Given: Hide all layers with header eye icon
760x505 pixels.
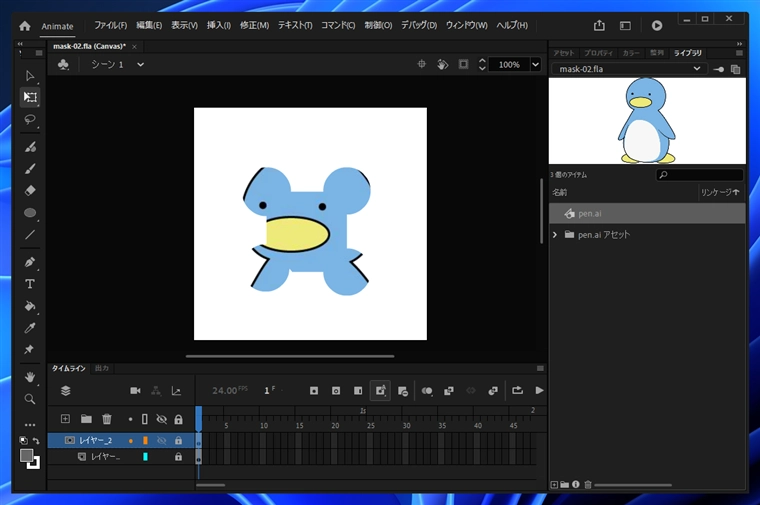Looking at the screenshot, I should pyautogui.click(x=162, y=419).
